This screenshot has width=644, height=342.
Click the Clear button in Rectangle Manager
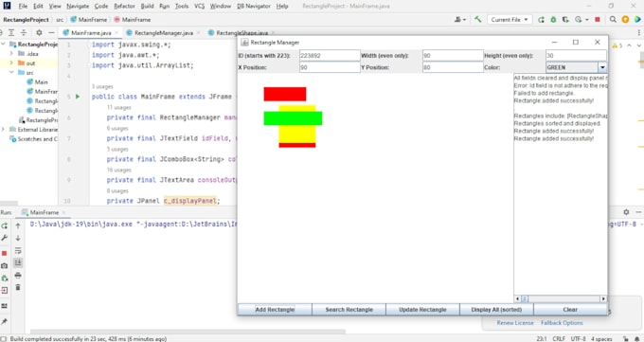point(570,310)
